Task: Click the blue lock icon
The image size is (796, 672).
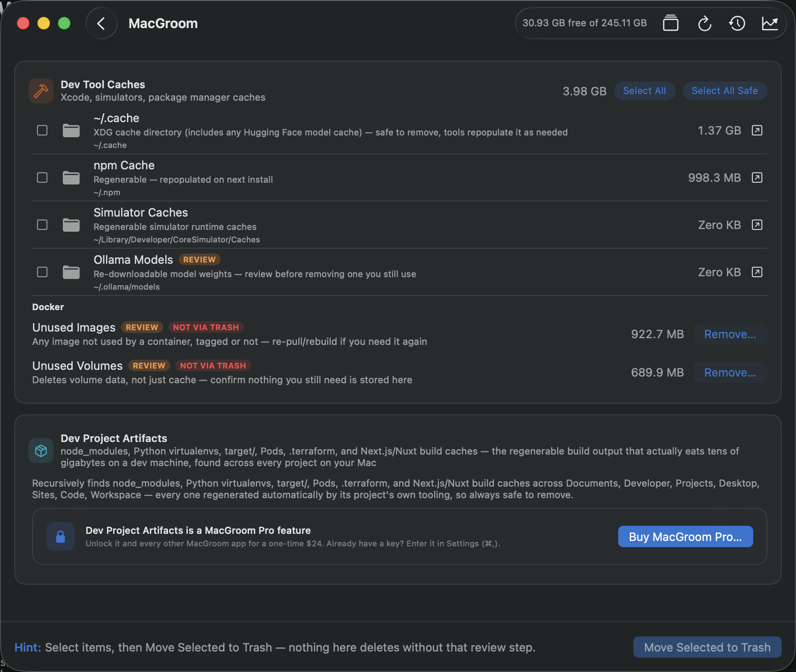Action: (61, 537)
